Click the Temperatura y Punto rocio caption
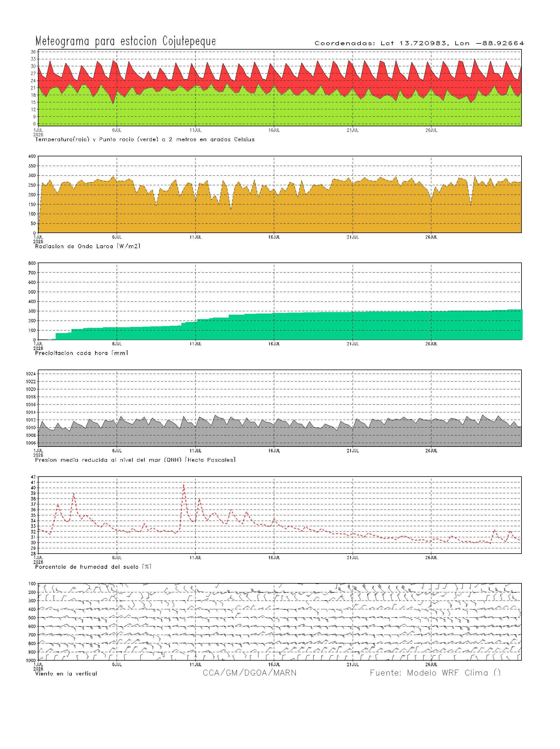 145,139
